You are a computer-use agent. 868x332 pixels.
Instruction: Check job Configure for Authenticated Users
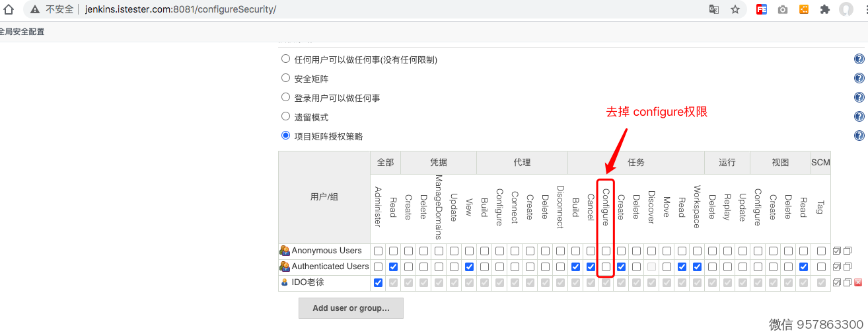606,267
